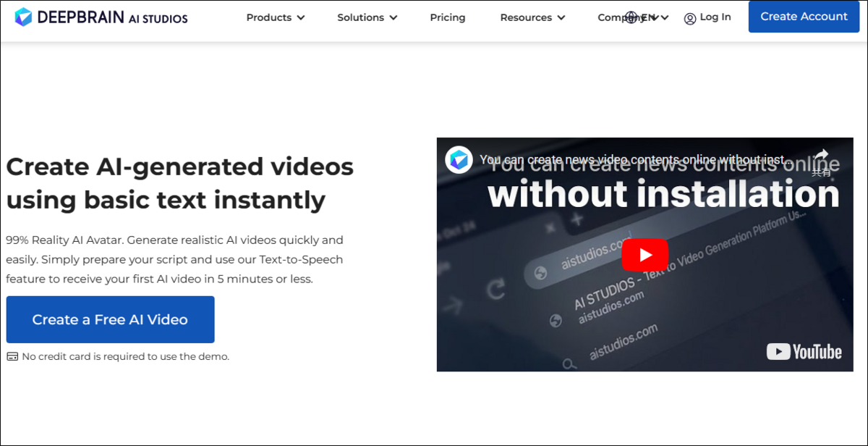Click the Create Account button
Image resolution: width=868 pixels, height=446 pixels.
coord(804,17)
